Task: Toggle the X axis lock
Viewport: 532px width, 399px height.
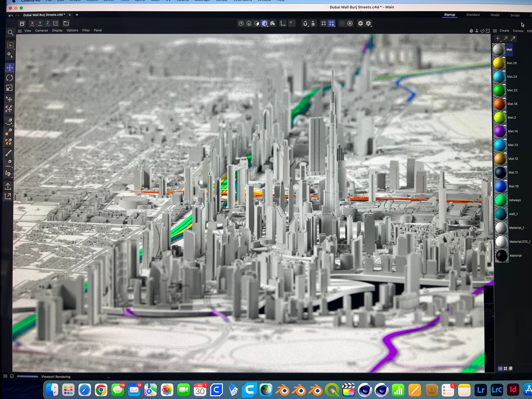Action: pos(32,23)
